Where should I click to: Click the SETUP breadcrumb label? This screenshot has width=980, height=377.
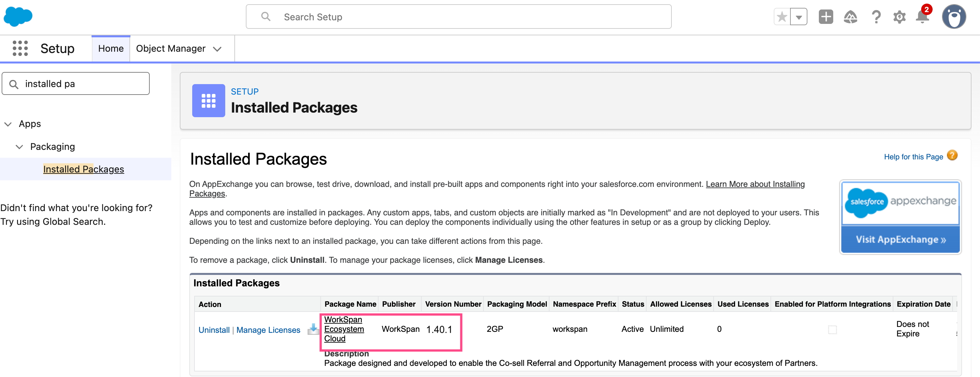[x=245, y=91]
